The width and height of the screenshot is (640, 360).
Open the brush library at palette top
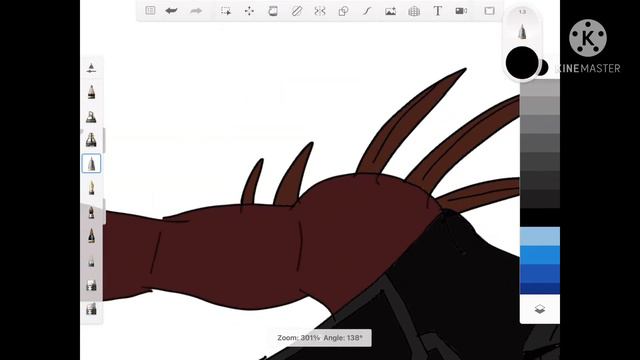(x=91, y=68)
